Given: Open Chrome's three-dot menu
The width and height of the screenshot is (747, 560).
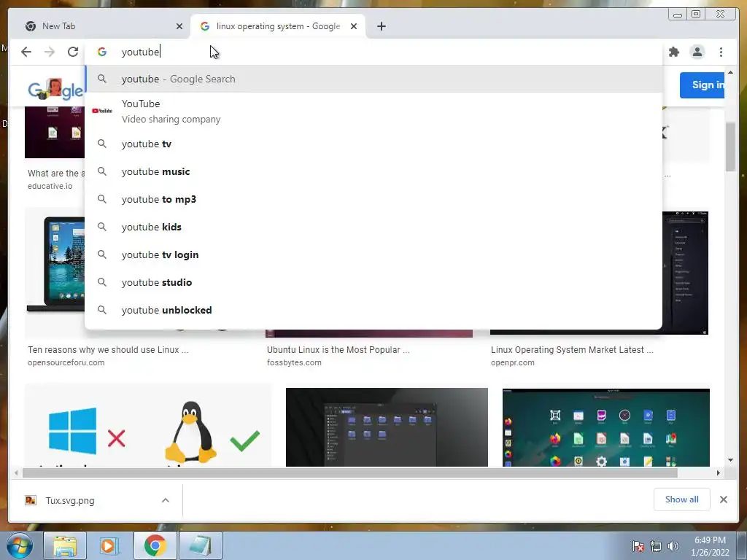Looking at the screenshot, I should [x=721, y=52].
